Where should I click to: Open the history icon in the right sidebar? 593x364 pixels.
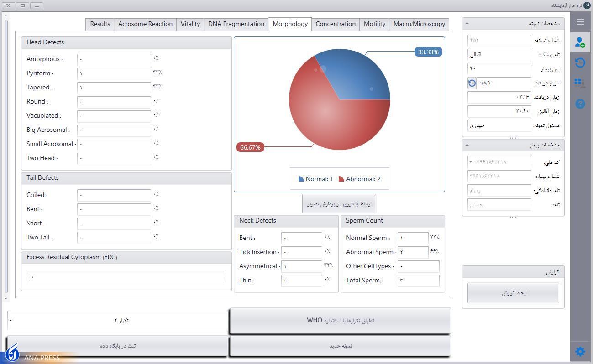[x=580, y=62]
